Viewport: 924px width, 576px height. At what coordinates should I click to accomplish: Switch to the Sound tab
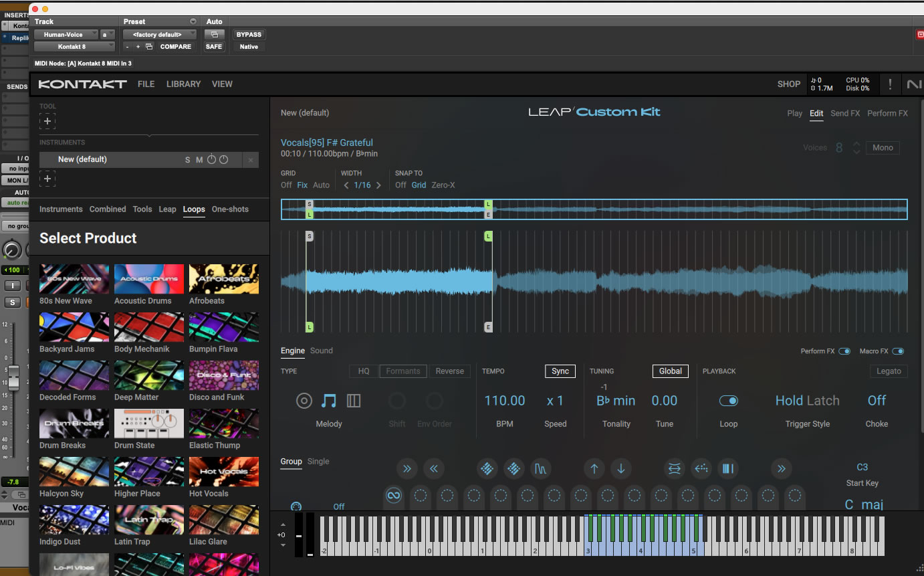point(322,351)
